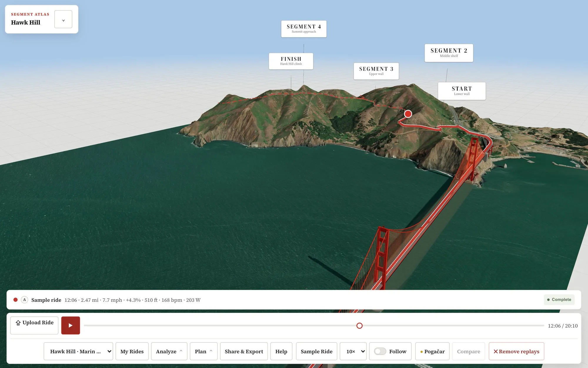Open the Segment 3 Upper wall label
Screen dimensions: 588x368
376,71
